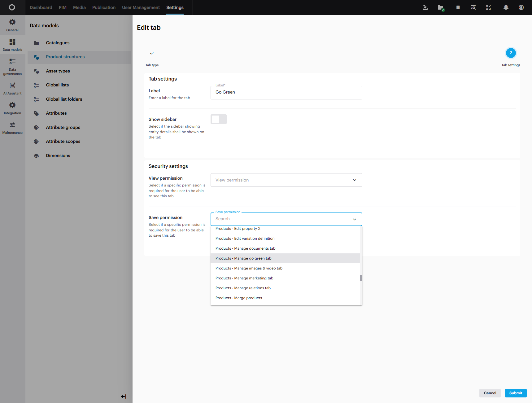Collapse the Data models side panel

(124, 396)
